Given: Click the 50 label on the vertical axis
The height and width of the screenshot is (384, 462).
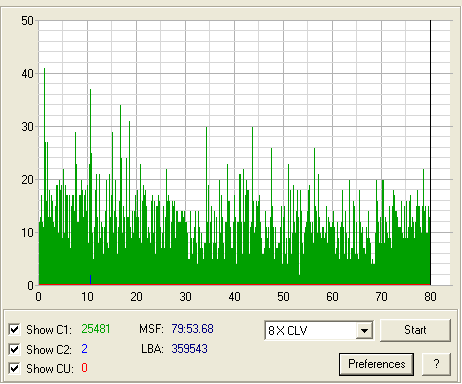Looking at the screenshot, I should (28, 21).
